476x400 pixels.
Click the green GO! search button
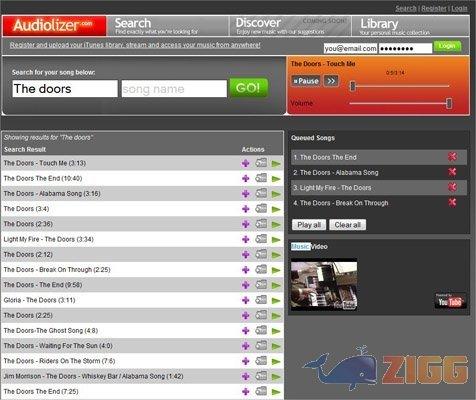point(249,88)
